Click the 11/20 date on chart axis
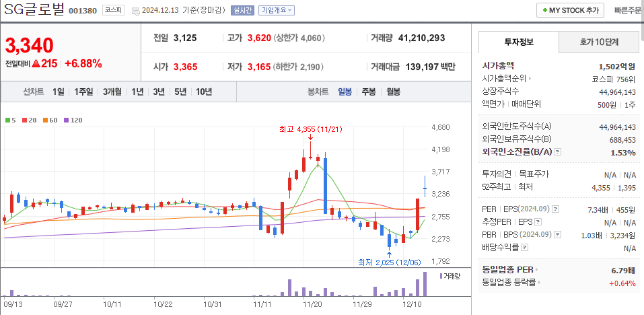The image size is (644, 315). coord(312,305)
